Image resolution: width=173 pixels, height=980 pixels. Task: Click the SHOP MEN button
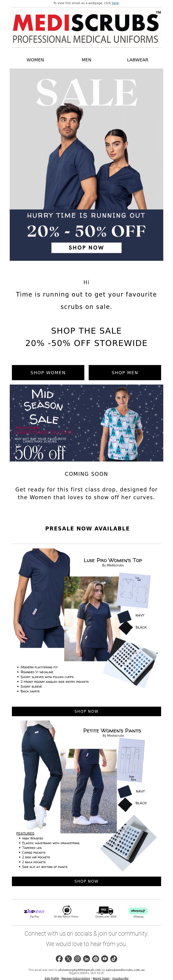125,372
